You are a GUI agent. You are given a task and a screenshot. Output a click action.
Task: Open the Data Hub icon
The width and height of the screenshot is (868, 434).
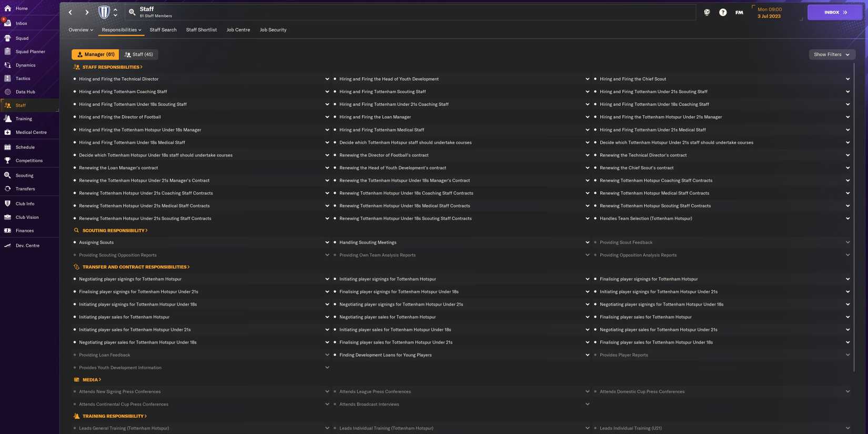8,92
